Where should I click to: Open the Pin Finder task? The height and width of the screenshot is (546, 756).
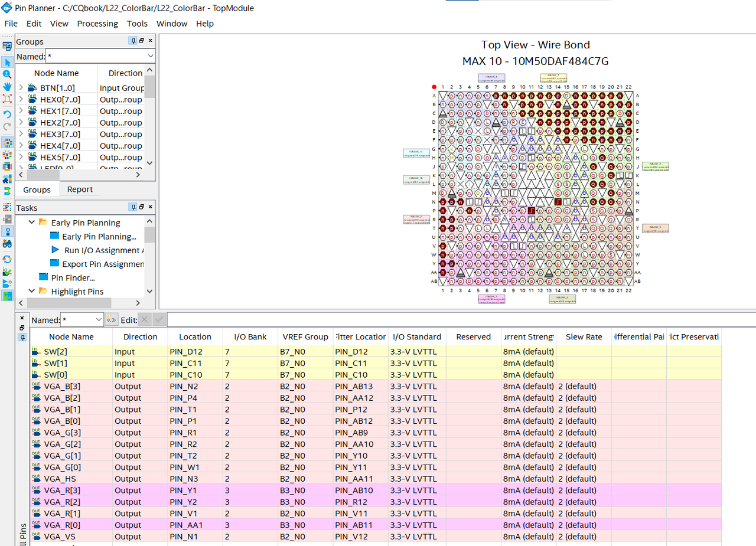[x=73, y=277]
